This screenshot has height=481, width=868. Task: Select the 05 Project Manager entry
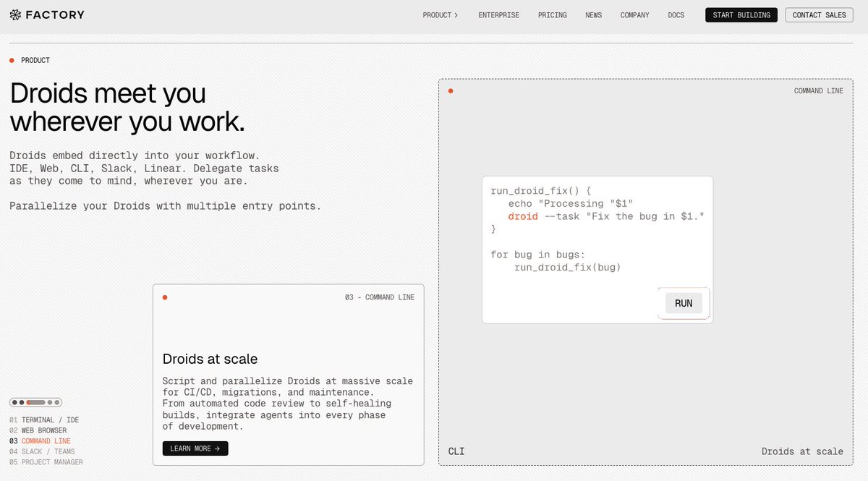coord(46,462)
